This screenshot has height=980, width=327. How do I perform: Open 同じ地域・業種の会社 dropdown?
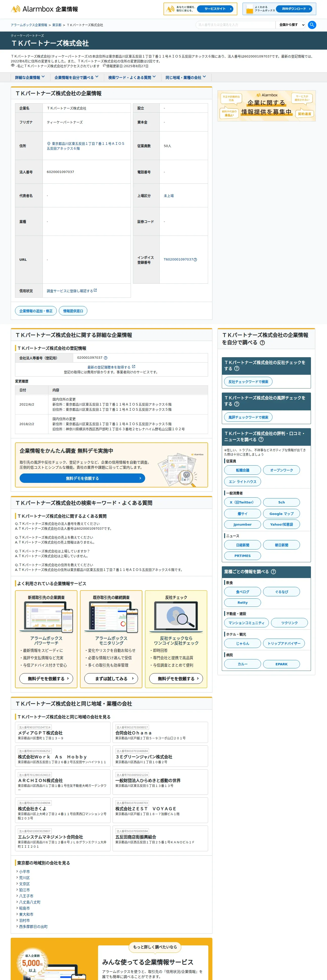(x=185, y=77)
